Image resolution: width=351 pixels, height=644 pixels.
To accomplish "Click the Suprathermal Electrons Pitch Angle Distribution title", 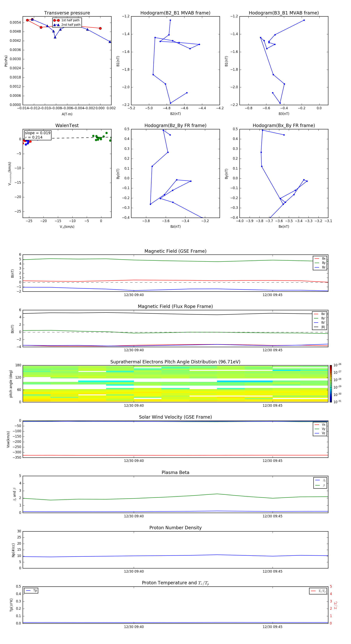I will (x=175, y=362).
